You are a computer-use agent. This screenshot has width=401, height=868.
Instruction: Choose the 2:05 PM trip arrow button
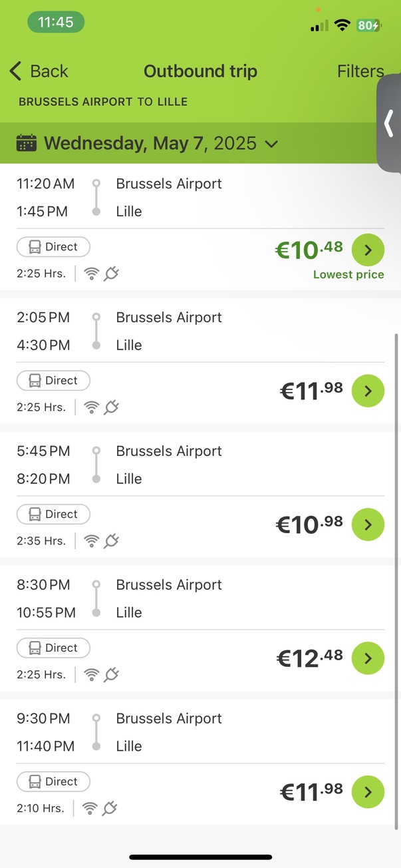pos(368,391)
